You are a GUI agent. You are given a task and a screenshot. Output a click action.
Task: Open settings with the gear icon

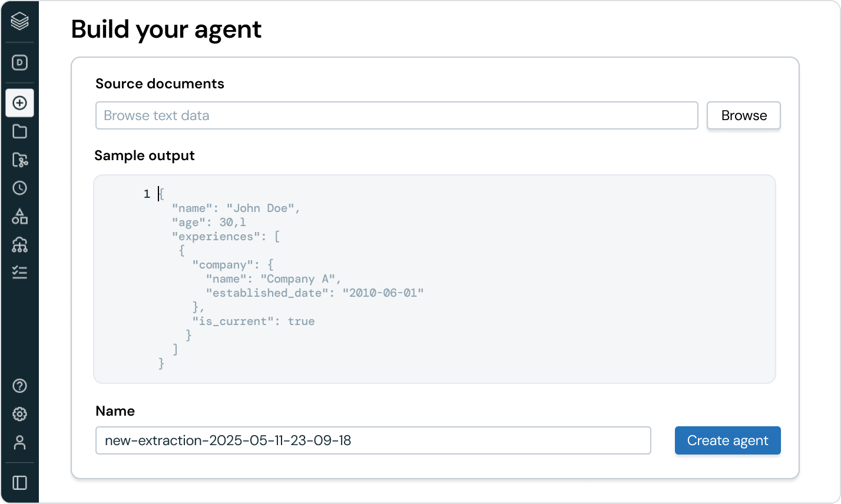19,415
